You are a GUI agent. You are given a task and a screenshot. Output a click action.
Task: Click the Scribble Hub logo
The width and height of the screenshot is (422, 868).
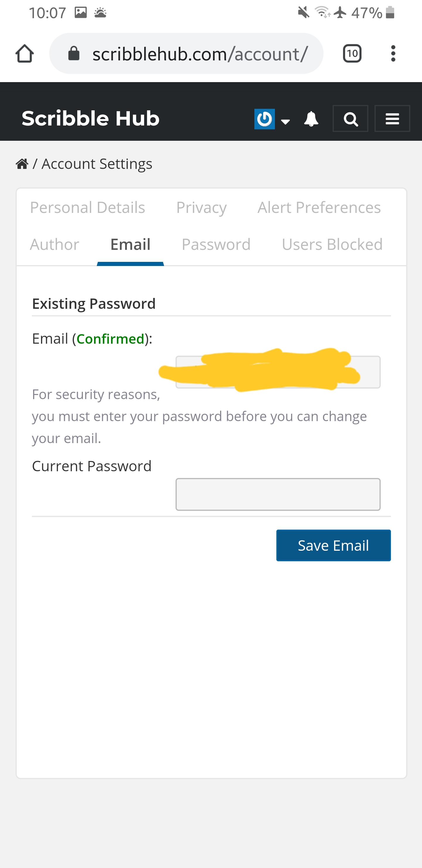91,118
